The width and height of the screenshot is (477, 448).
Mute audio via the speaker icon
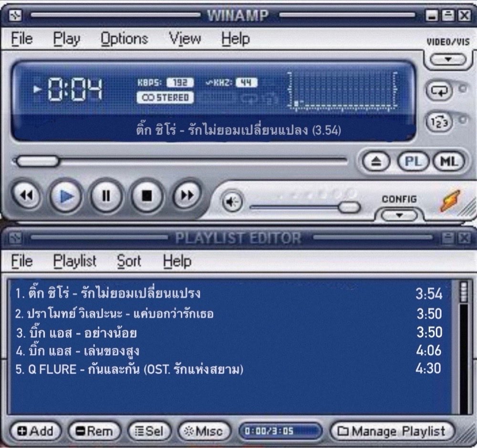232,201
